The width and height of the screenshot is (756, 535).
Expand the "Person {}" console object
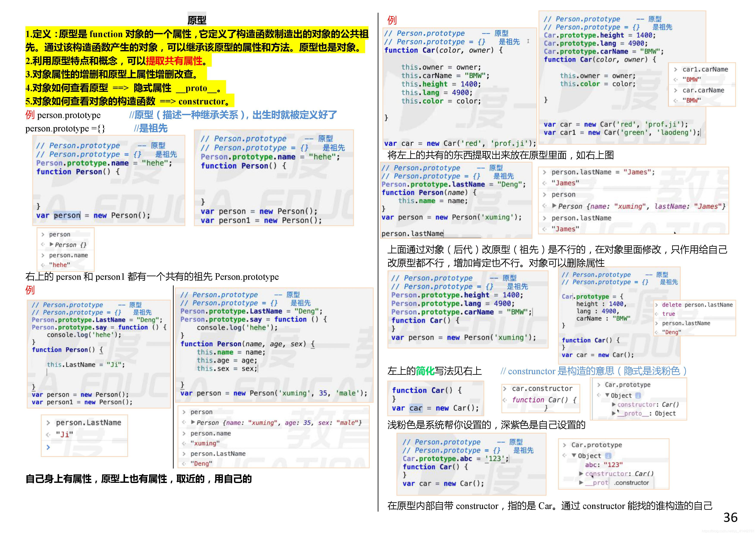click(52, 245)
